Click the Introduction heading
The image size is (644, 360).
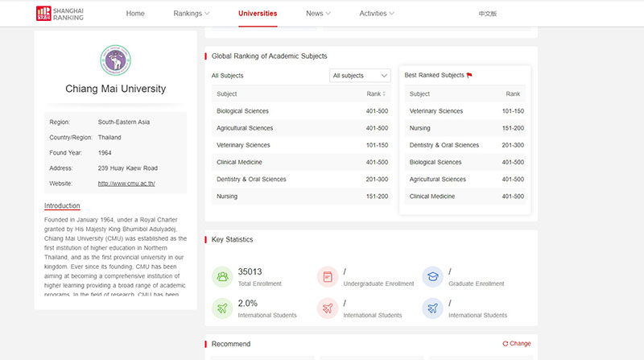[x=62, y=206]
